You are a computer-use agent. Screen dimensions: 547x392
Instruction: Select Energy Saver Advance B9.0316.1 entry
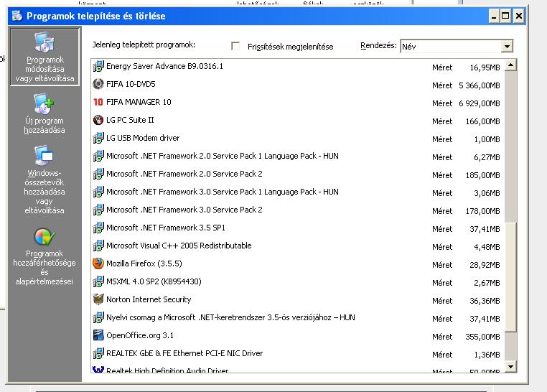(297, 66)
